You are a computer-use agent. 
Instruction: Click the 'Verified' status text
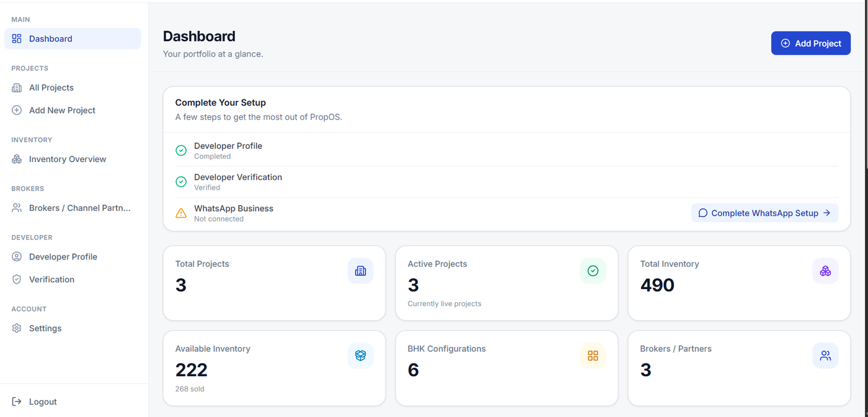[x=207, y=187]
